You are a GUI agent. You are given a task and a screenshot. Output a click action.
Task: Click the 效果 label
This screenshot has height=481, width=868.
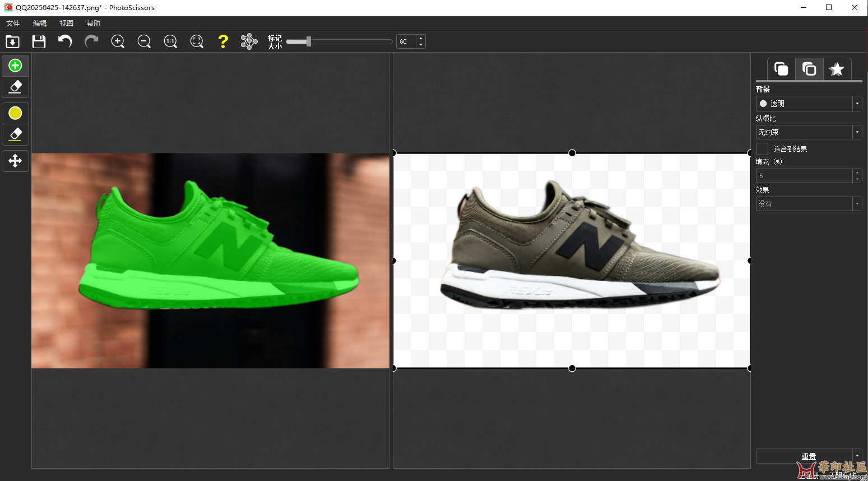click(x=763, y=190)
